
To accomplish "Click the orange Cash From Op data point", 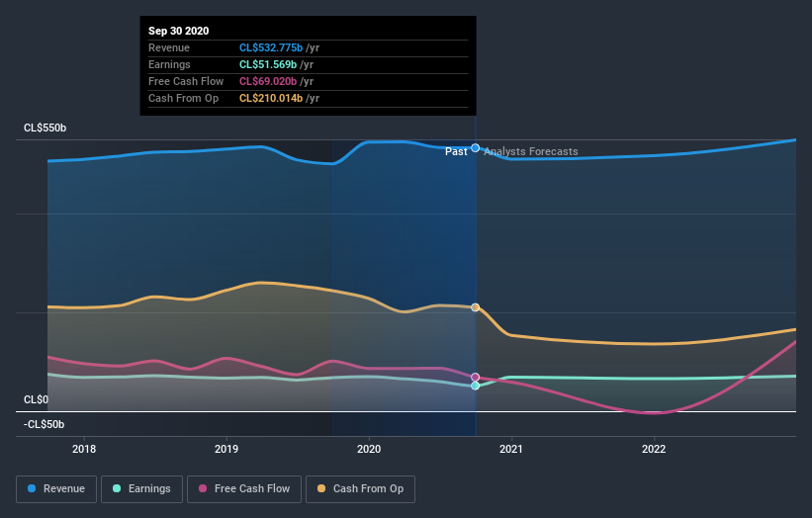I will (x=476, y=307).
